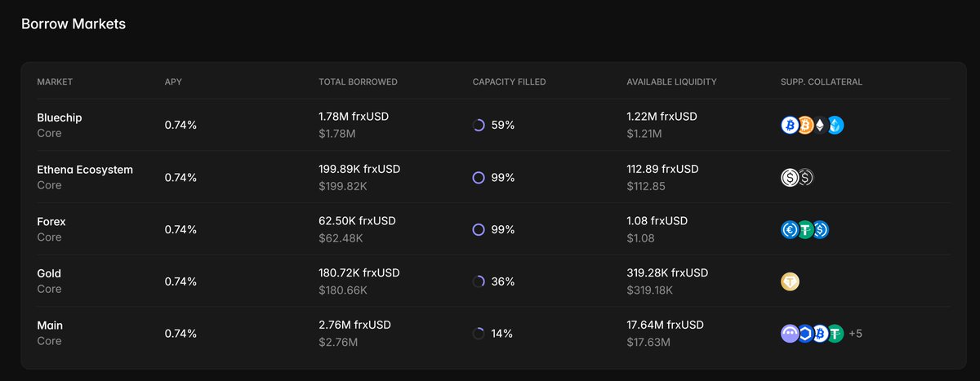The height and width of the screenshot is (381, 980).
Task: Sort by the Capacity Filled column header
Action: point(509,82)
